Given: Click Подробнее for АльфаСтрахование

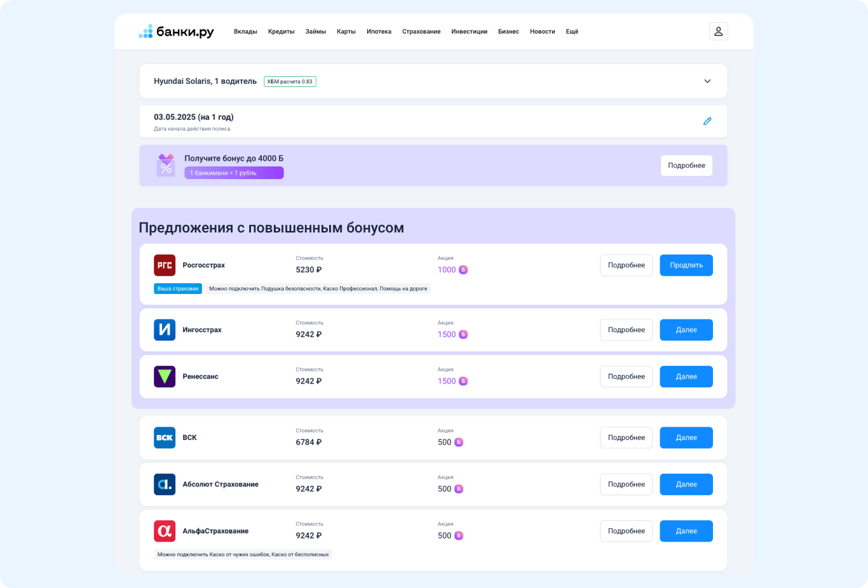Looking at the screenshot, I should pyautogui.click(x=626, y=531).
